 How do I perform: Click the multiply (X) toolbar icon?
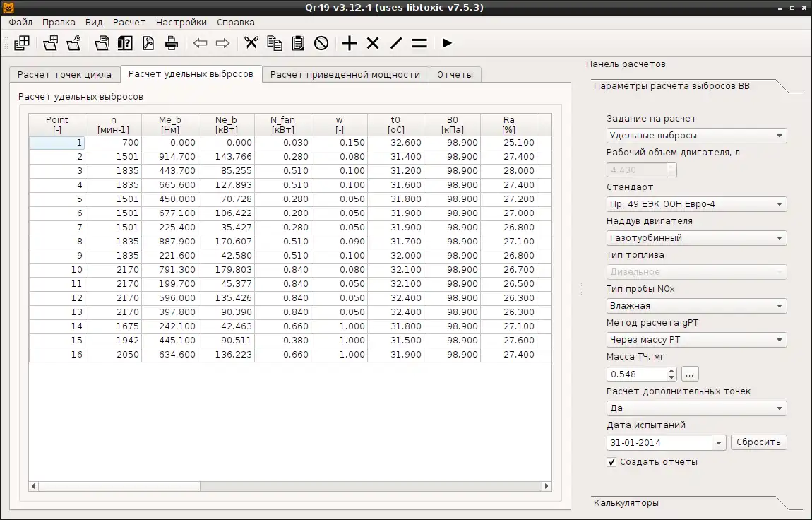click(x=373, y=43)
